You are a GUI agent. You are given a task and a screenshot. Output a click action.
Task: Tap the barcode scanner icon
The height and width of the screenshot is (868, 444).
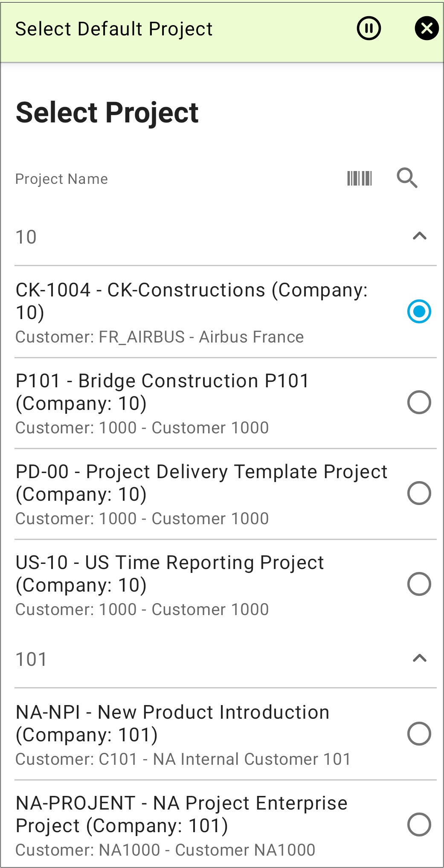(360, 178)
